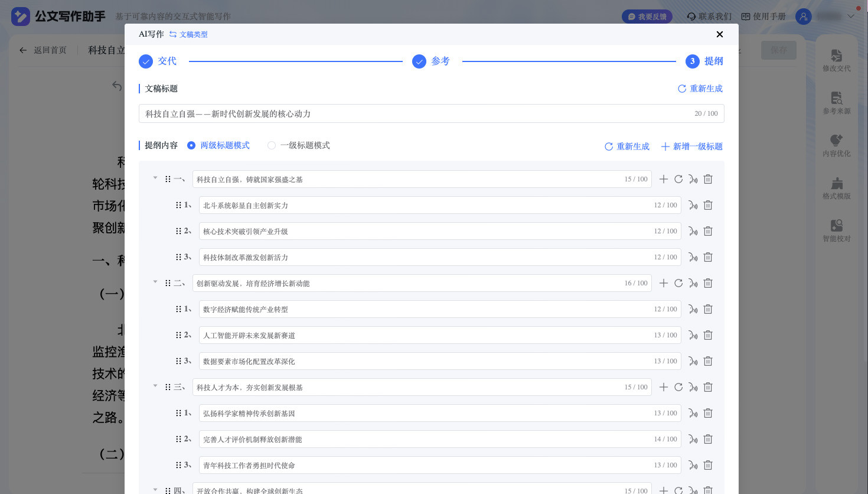The image size is (868, 494).
Task: Open 修改交代 in right sidebar
Action: tap(837, 61)
